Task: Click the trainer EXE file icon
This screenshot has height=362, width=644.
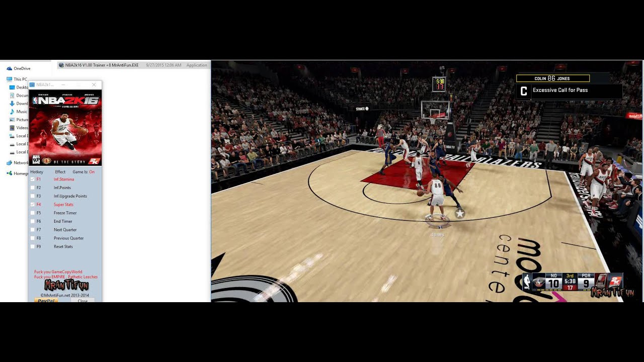Action: pyautogui.click(x=61, y=65)
